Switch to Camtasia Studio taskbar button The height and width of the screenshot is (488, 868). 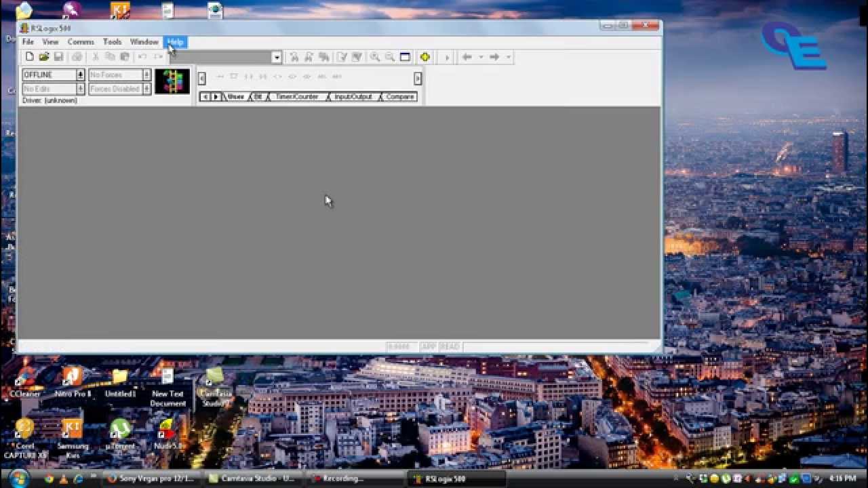click(x=252, y=479)
